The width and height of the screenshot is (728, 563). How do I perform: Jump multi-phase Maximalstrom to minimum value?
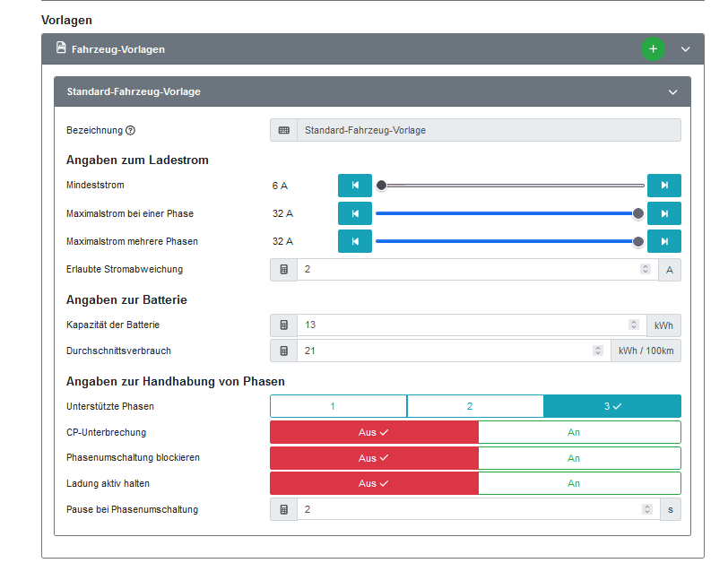[354, 241]
